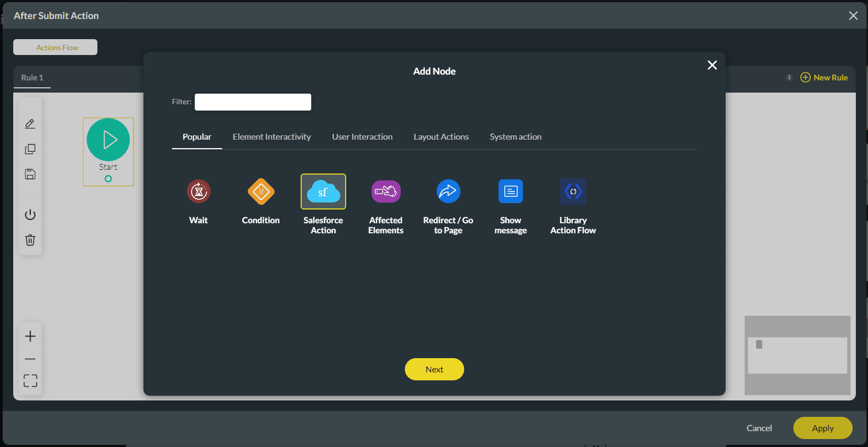Viewport: 868px width, 447px height.
Task: Open the Layout Actions tab
Action: (441, 137)
